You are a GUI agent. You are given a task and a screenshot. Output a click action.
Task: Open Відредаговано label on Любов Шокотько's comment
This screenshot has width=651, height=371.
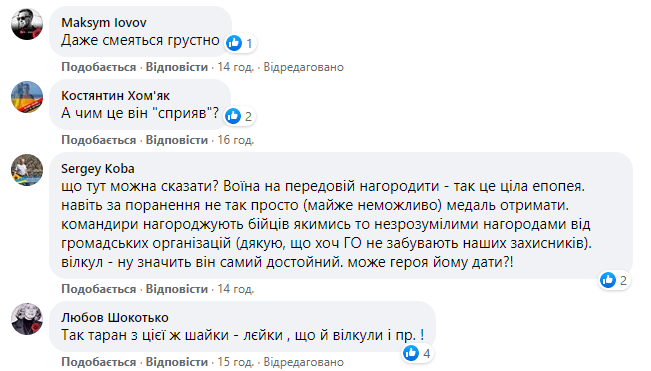(x=303, y=362)
